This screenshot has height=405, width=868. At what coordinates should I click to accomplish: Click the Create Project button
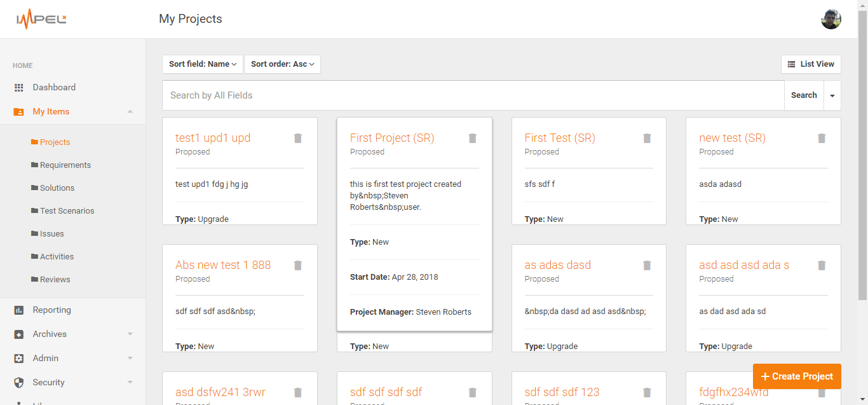[x=797, y=376]
